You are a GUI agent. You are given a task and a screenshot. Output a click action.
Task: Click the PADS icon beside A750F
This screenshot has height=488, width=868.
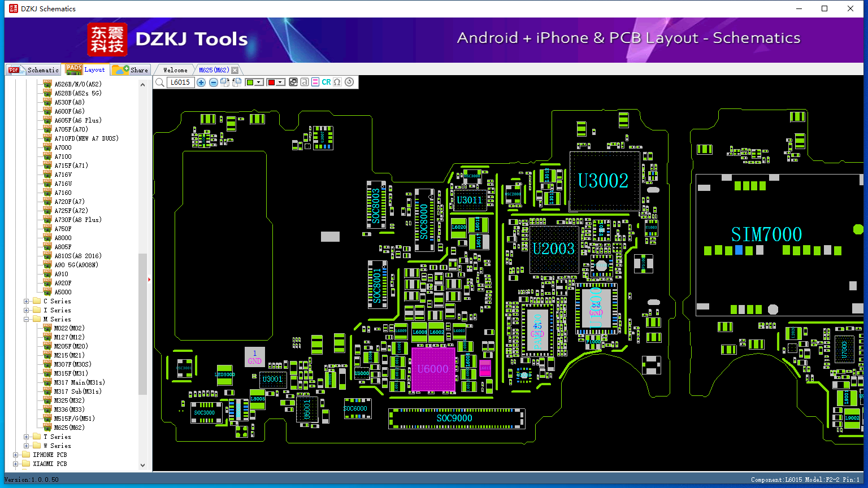coord(47,229)
